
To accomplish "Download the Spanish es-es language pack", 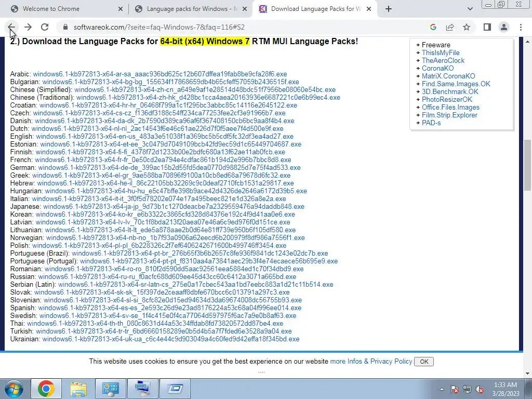I will coord(170,308).
